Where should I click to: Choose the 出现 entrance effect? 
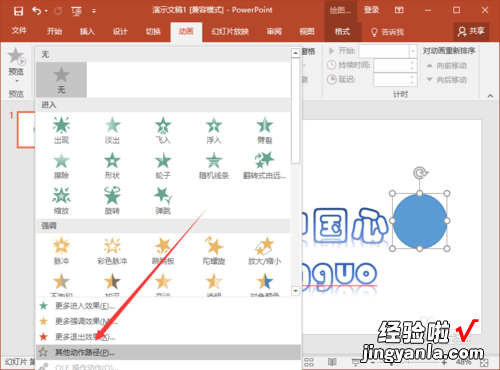point(61,130)
